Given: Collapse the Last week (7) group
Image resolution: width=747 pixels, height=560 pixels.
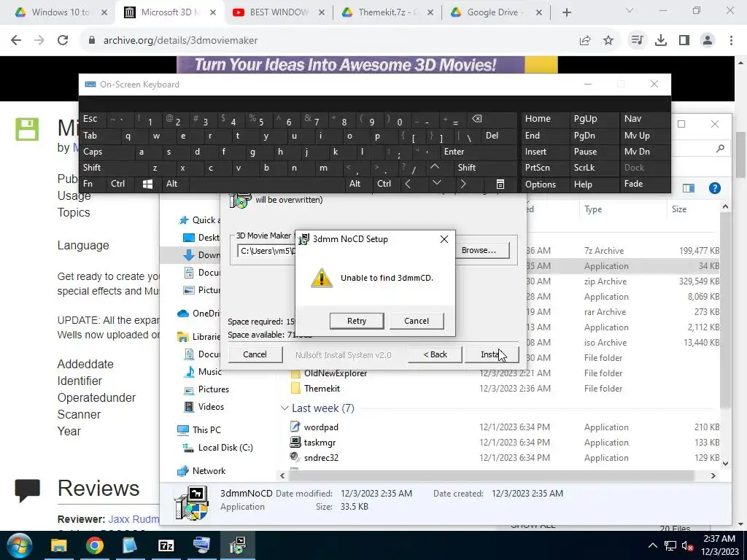Looking at the screenshot, I should (x=285, y=408).
